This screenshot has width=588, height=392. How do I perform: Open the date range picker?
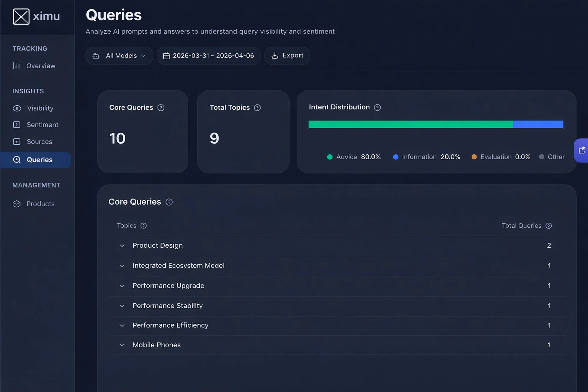coord(209,56)
